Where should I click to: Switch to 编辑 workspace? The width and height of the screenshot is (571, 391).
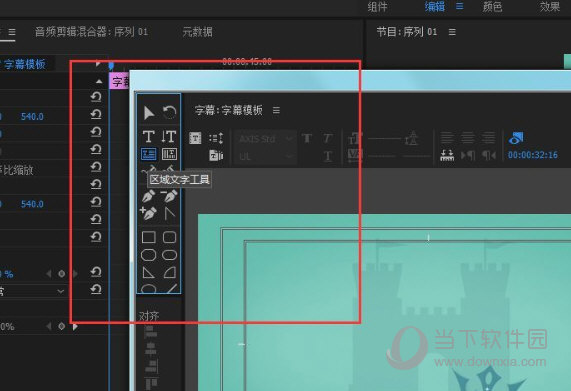point(434,7)
